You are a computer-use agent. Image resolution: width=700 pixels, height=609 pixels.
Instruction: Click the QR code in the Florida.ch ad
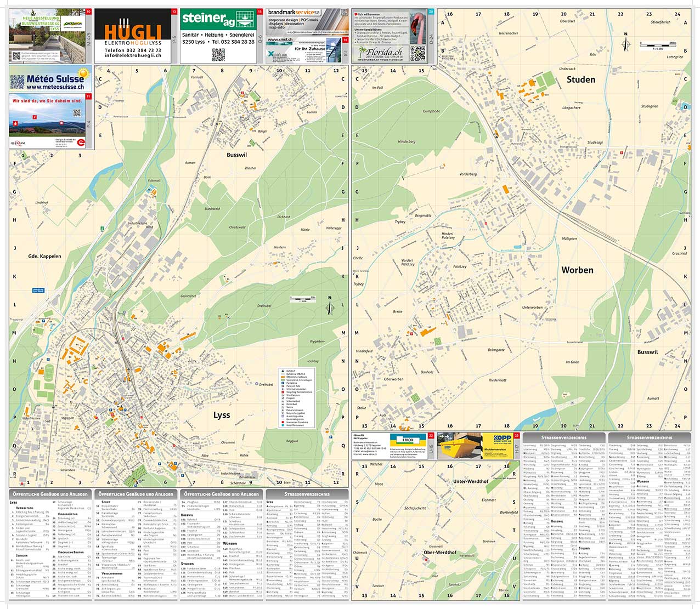(417, 53)
